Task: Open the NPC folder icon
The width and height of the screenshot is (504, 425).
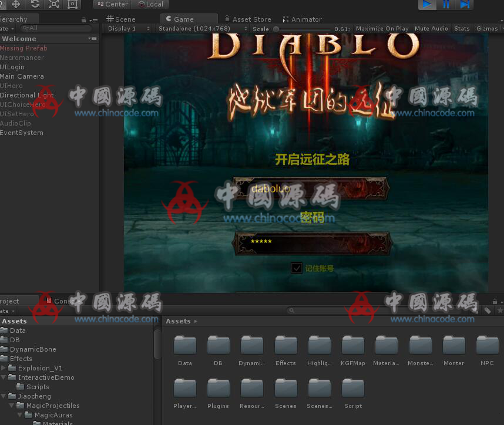Action: pyautogui.click(x=488, y=345)
